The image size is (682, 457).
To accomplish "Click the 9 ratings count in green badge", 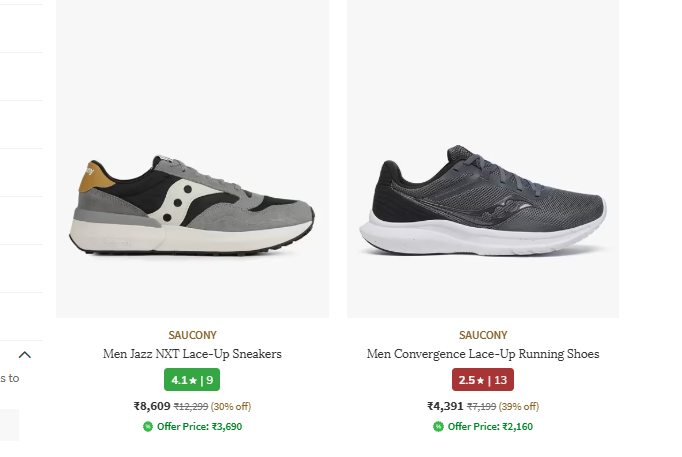I will tap(210, 381).
